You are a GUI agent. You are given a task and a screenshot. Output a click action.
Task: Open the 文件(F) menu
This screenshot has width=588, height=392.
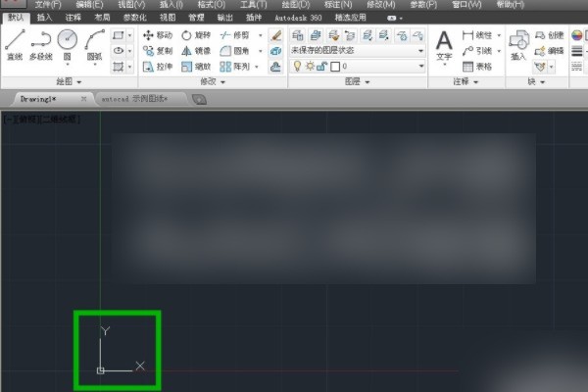click(x=48, y=5)
